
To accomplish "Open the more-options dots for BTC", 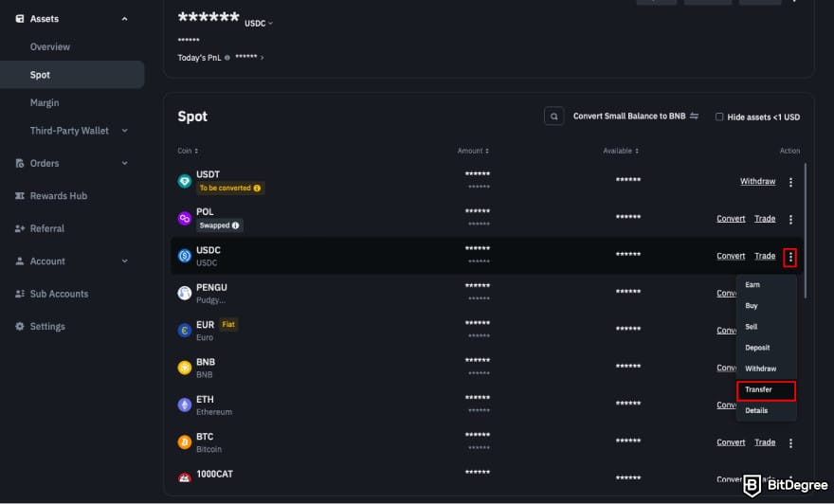I will [x=791, y=442].
